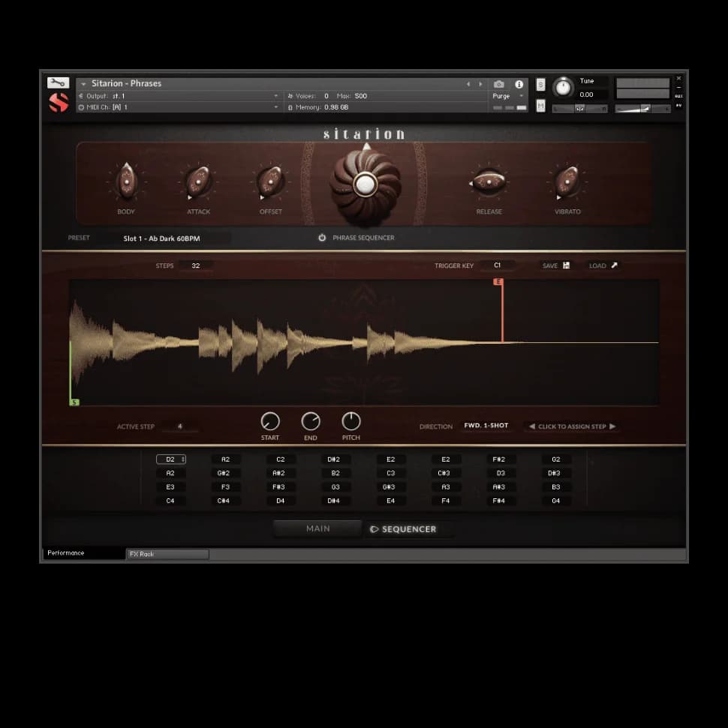The width and height of the screenshot is (728, 728).
Task: Open the Direction FWD. 1-SHOT menu
Action: [x=486, y=426]
